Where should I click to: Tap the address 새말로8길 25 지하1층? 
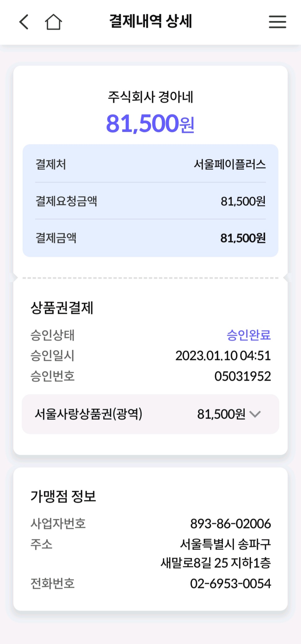coord(216,563)
